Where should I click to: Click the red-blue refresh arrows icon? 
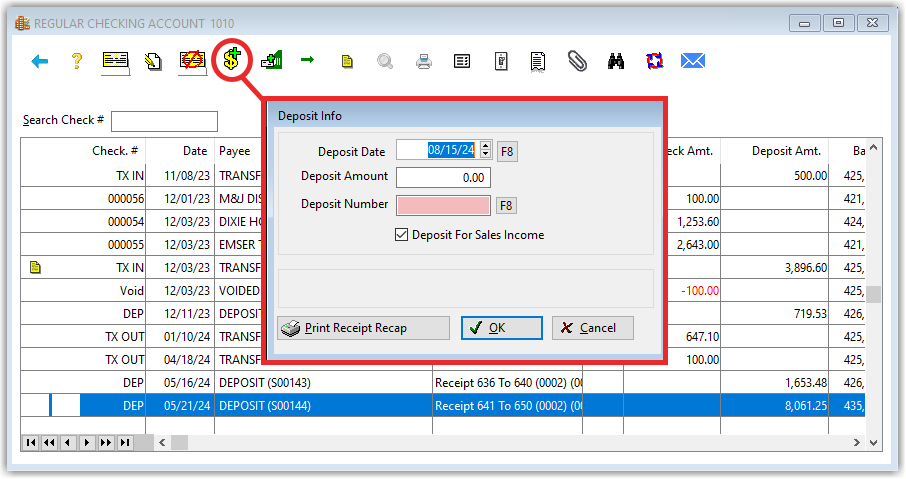pos(654,61)
